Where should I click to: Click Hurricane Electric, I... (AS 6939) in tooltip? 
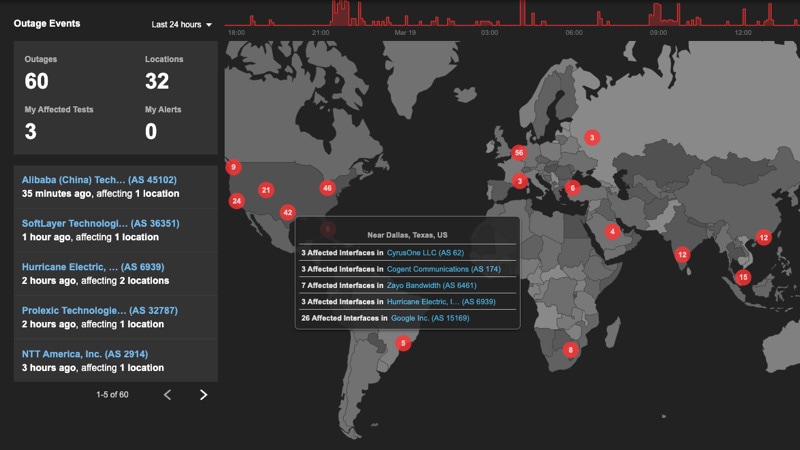(441, 302)
